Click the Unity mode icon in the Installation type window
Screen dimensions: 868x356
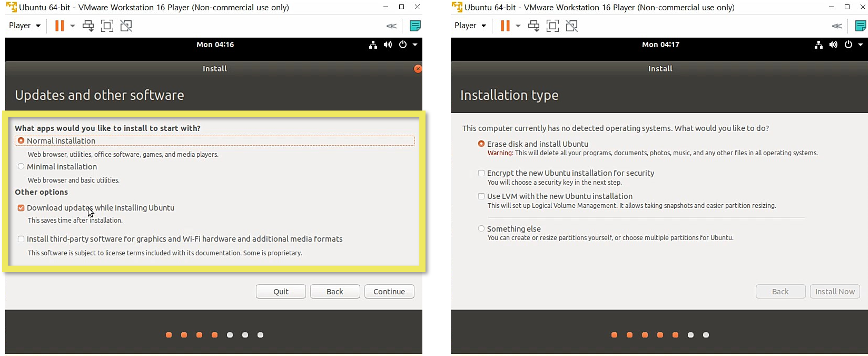pos(572,26)
